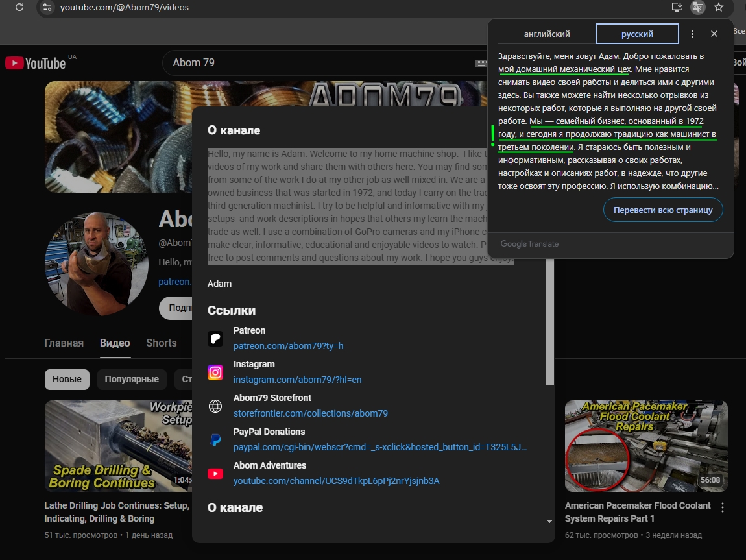Open options menu for American Pacemaker video
The width and height of the screenshot is (746, 560).
[x=722, y=507]
